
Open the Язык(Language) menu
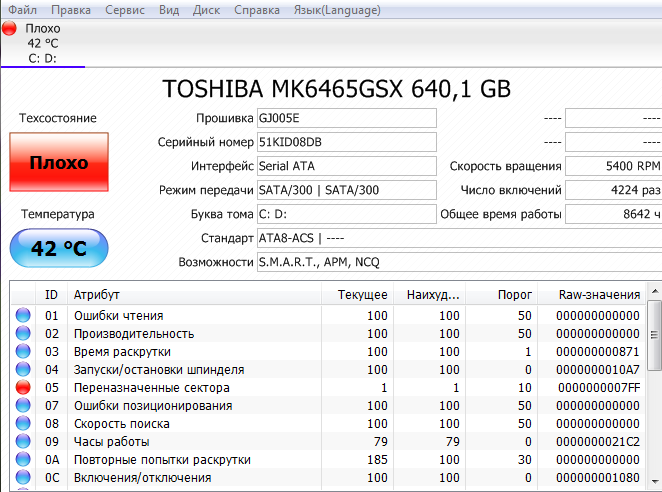point(337,10)
